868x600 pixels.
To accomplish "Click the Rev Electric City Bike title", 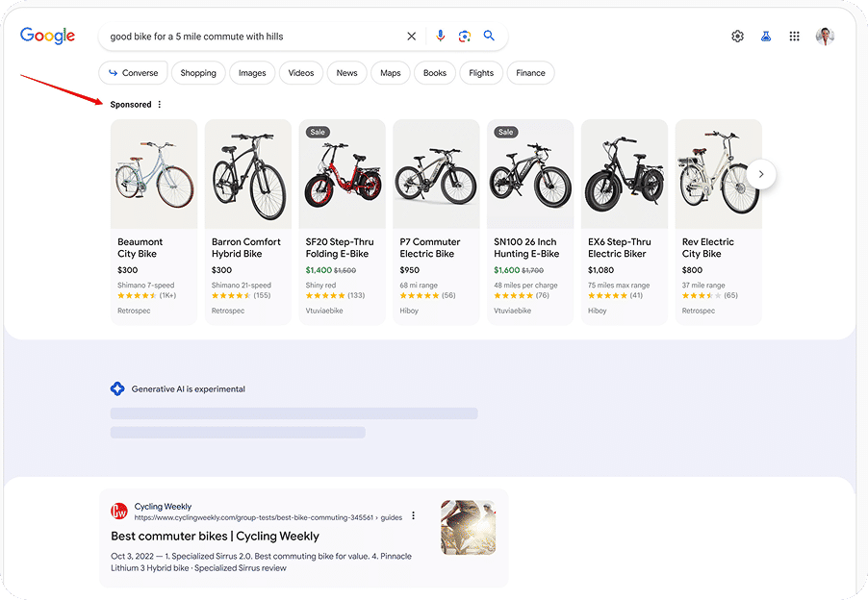I will [708, 248].
